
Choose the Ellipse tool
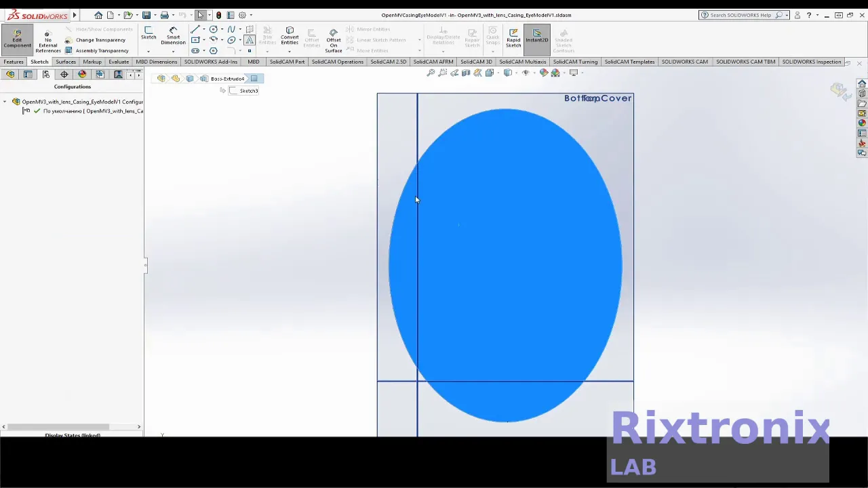pyautogui.click(x=231, y=40)
